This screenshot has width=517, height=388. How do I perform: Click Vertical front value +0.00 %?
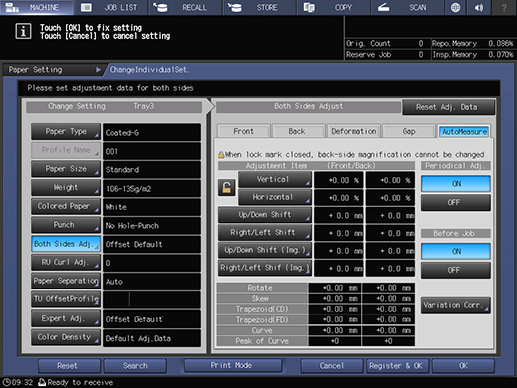click(339, 180)
